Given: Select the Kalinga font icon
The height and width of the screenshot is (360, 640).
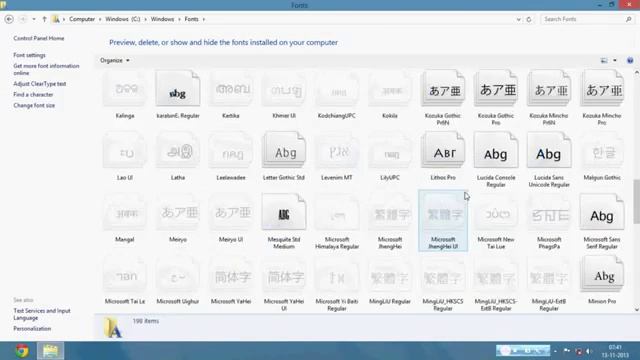Looking at the screenshot, I should [125, 89].
